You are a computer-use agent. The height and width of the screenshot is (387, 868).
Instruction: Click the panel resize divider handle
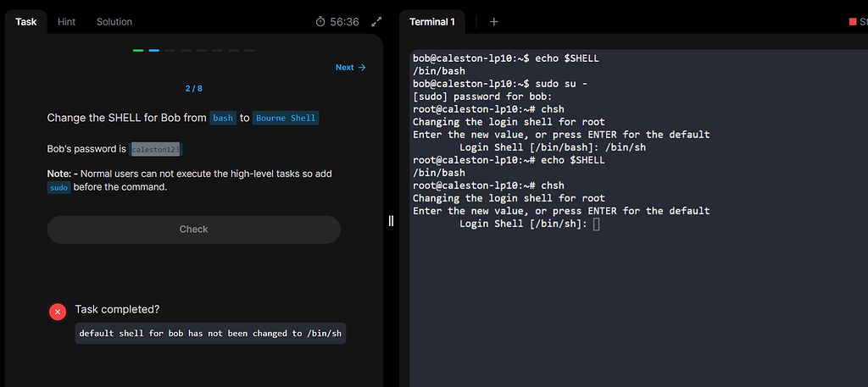pyautogui.click(x=391, y=221)
